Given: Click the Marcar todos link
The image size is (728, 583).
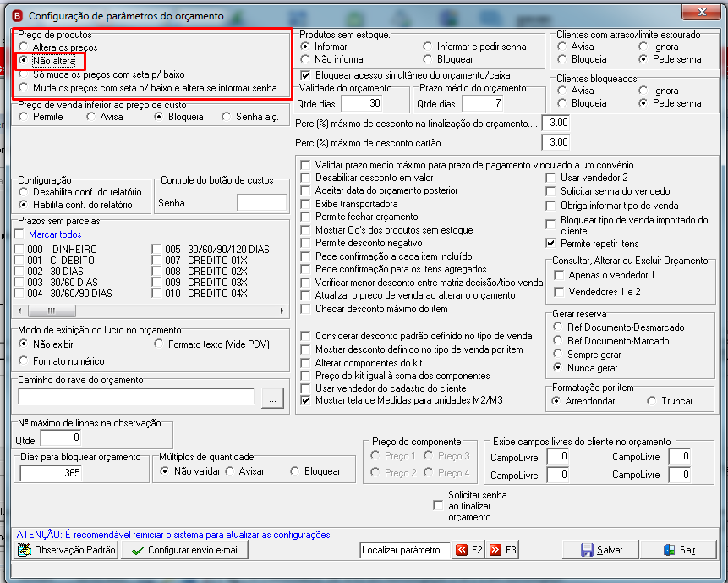Looking at the screenshot, I should pyautogui.click(x=55, y=234).
